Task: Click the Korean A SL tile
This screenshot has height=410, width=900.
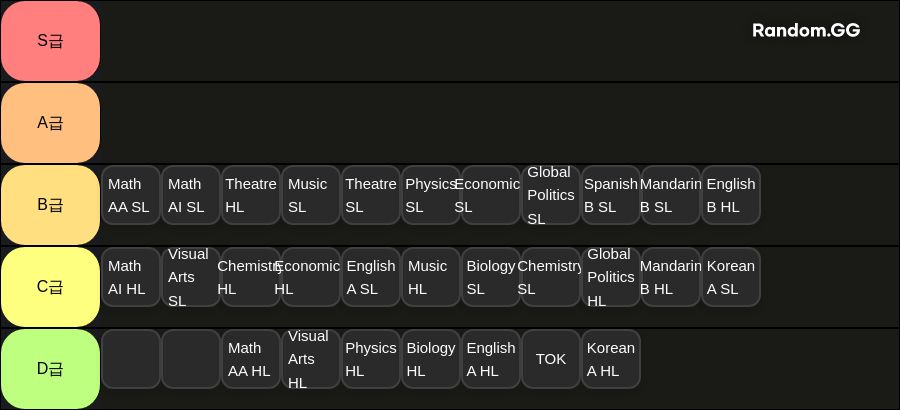Action: (x=731, y=277)
